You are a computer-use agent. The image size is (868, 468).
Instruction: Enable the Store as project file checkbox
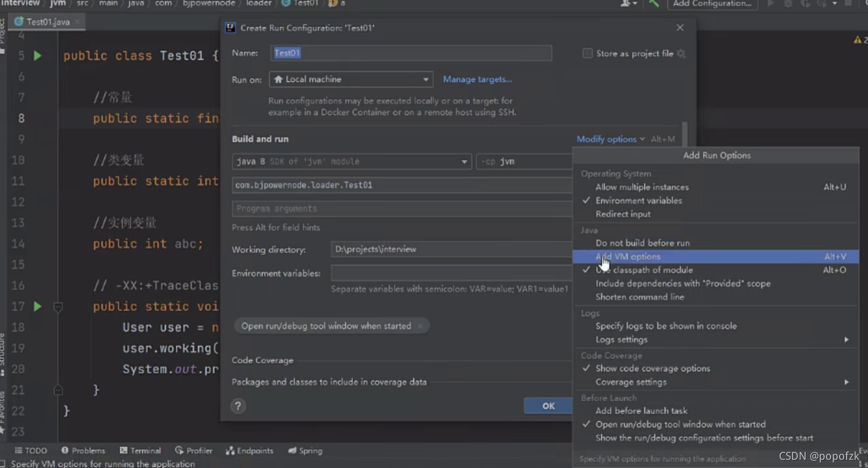click(587, 53)
